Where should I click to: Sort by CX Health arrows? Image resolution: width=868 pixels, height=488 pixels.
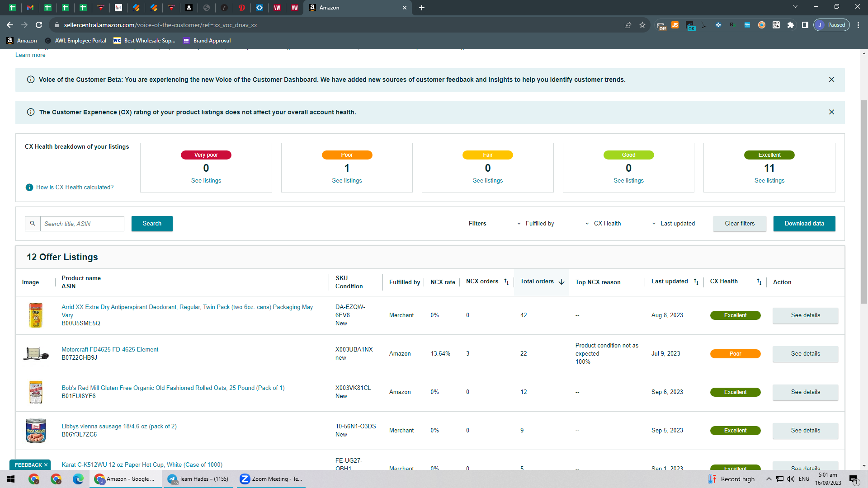click(759, 282)
